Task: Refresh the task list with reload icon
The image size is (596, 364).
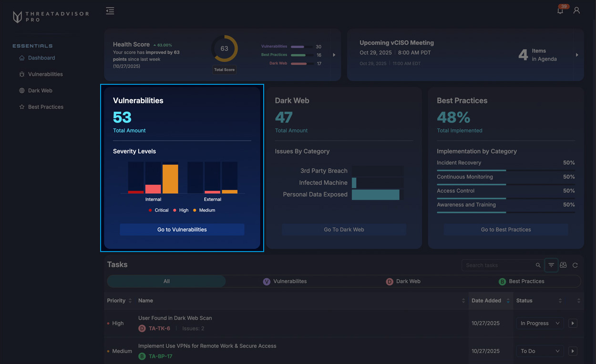Action: 575,265
